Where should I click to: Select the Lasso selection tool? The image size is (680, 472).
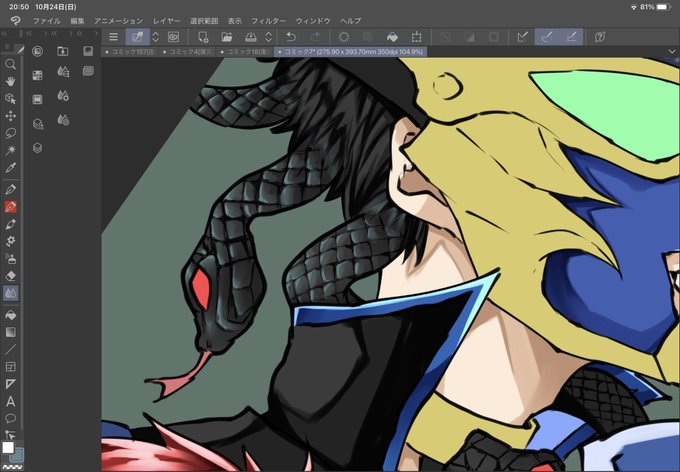(x=10, y=133)
